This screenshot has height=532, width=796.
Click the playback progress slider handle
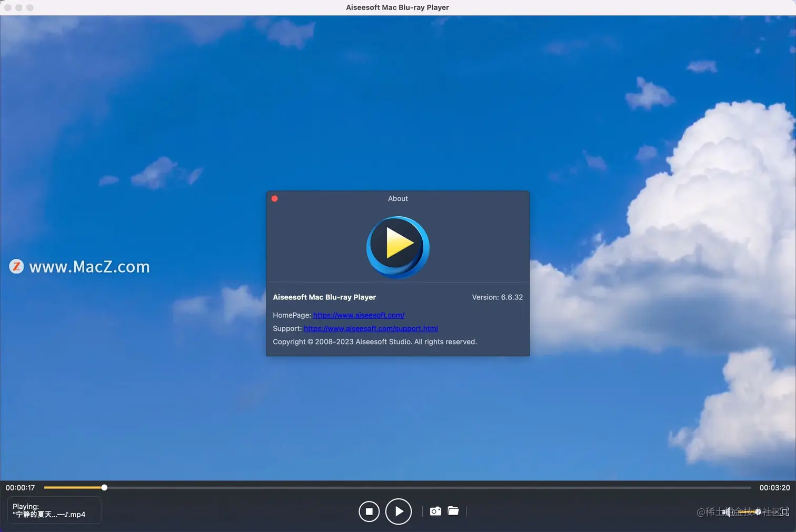point(104,488)
